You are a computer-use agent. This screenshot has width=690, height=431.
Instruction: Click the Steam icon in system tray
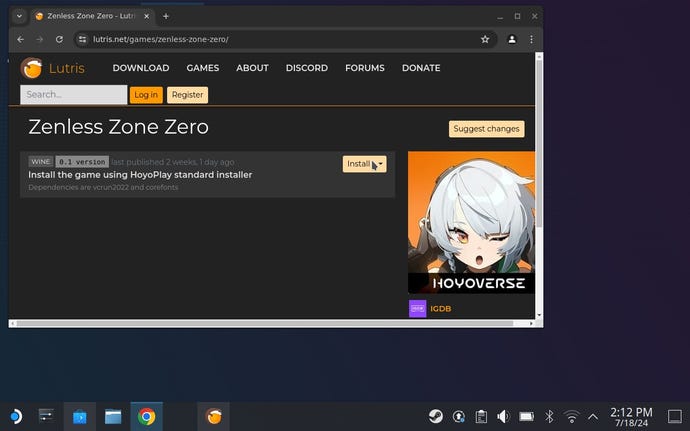(436, 416)
